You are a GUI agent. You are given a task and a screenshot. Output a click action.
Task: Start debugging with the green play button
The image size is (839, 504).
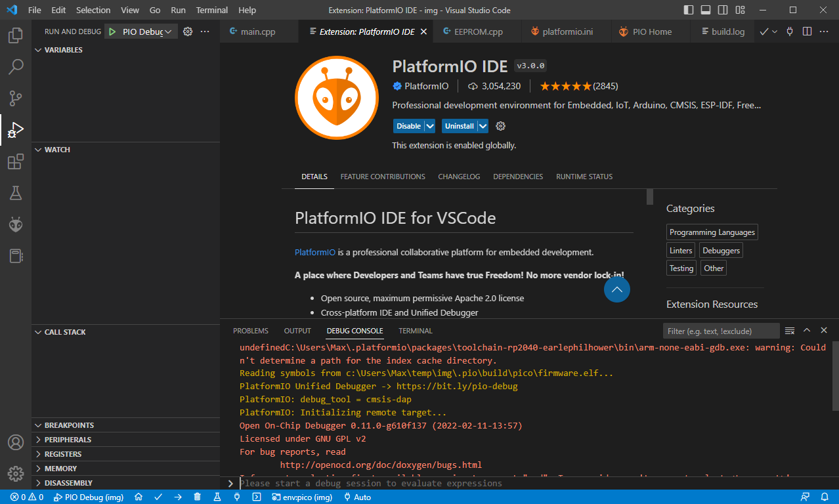point(112,31)
